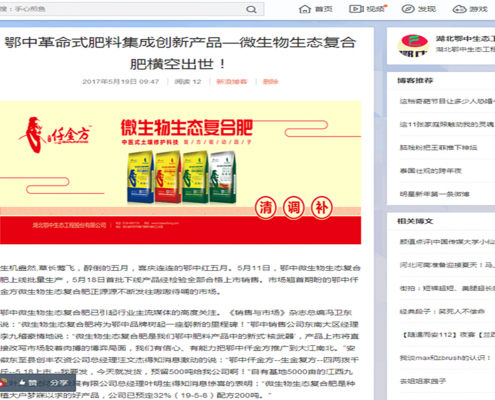Click the Weibo logo in floating bar
The width and height of the screenshot is (495, 400).
pyautogui.click(x=3, y=383)
